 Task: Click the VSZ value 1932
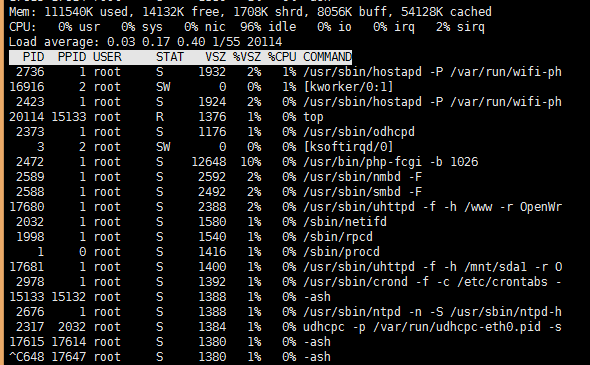(212, 72)
